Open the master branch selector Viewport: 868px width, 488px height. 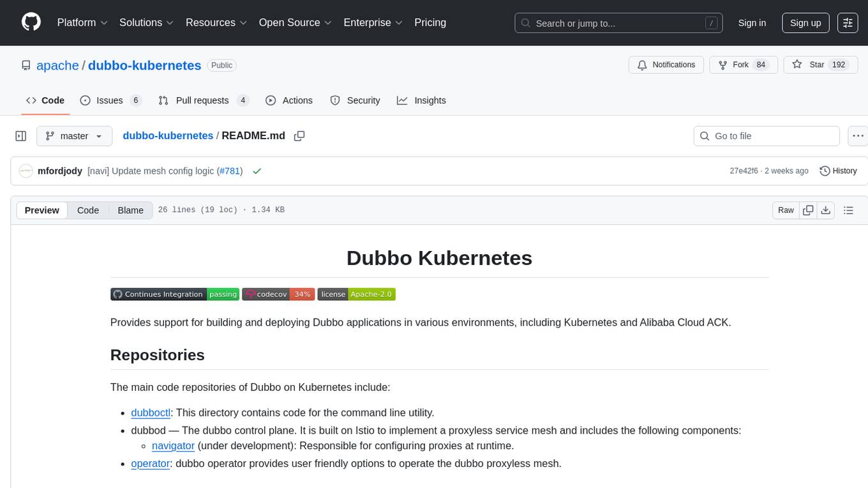[x=74, y=136]
